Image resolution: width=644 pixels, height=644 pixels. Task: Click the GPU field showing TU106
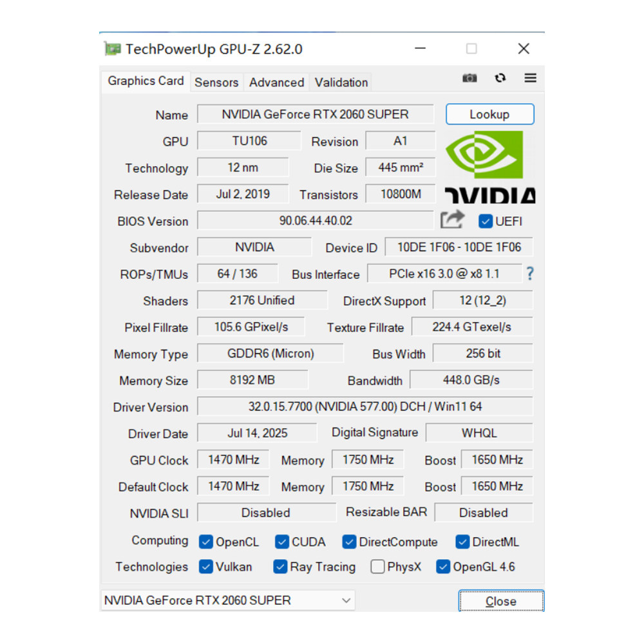[x=249, y=141]
